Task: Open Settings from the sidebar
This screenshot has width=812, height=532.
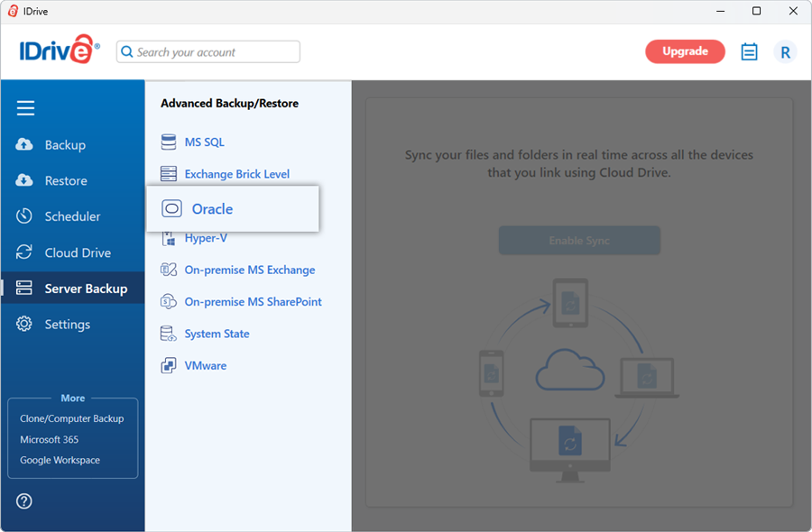Action: pos(68,325)
